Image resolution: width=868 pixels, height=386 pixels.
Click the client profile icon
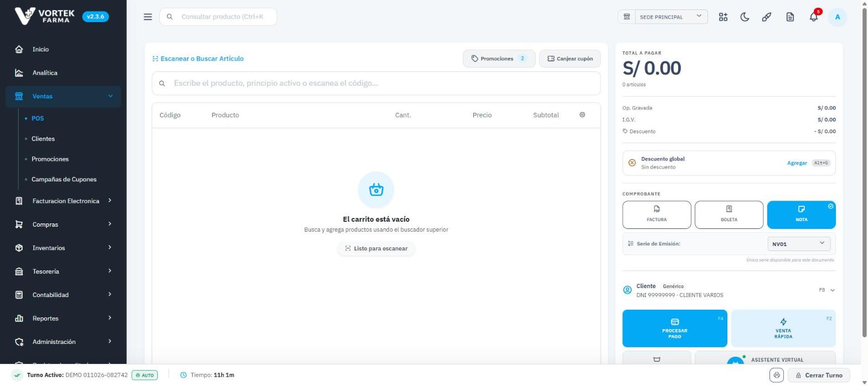click(x=627, y=290)
